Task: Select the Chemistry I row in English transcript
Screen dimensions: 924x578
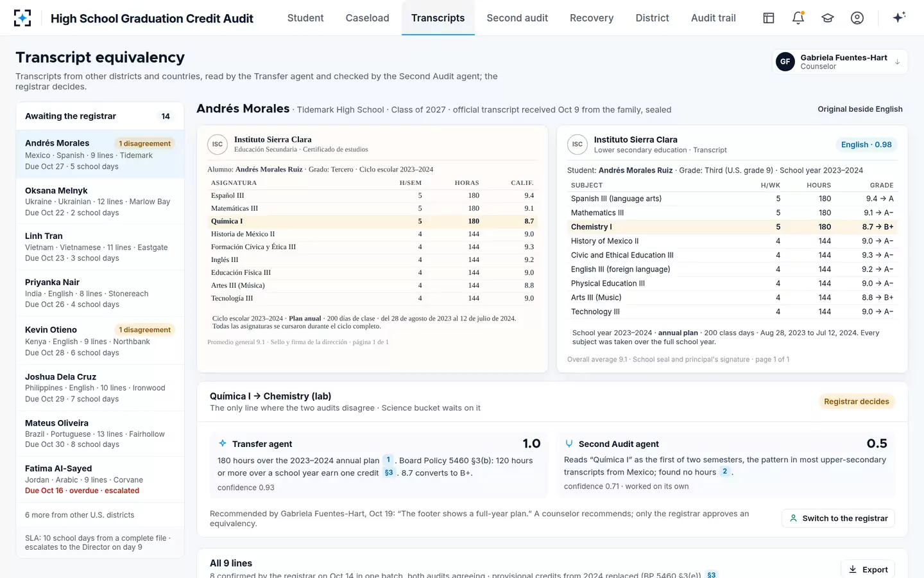Action: coord(732,227)
